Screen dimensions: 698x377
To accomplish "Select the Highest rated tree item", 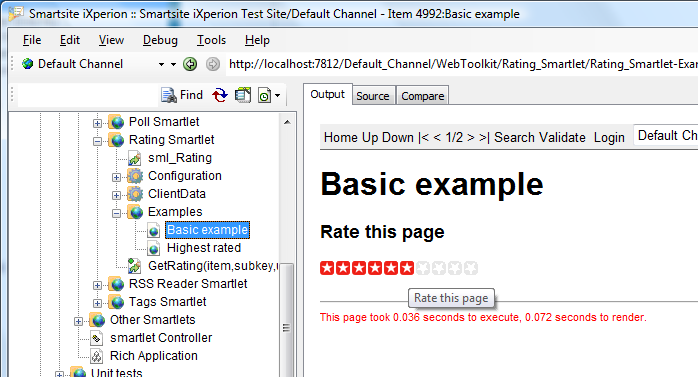I will (204, 248).
